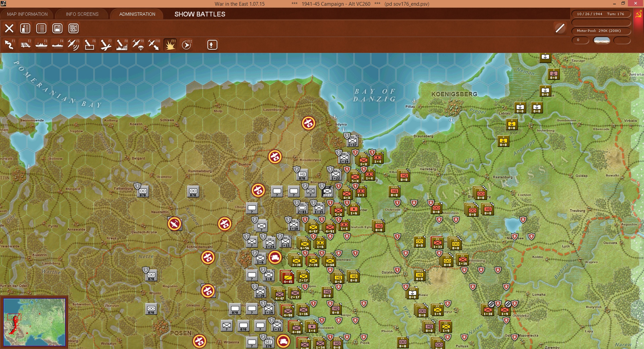644x349 pixels.
Task: Select the F1 move mode icon
Action: click(9, 45)
